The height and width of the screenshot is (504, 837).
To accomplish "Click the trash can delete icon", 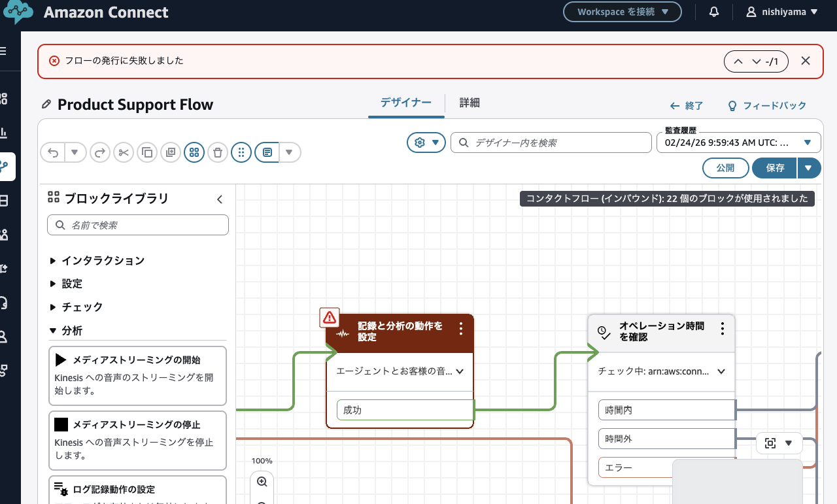I will [x=218, y=152].
